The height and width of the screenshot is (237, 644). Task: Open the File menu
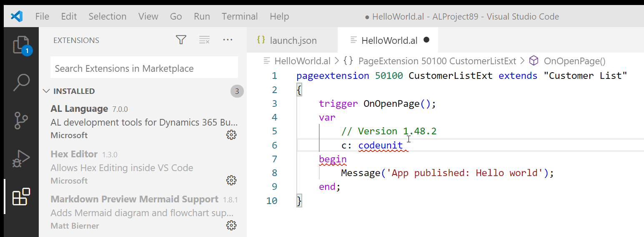click(x=42, y=17)
